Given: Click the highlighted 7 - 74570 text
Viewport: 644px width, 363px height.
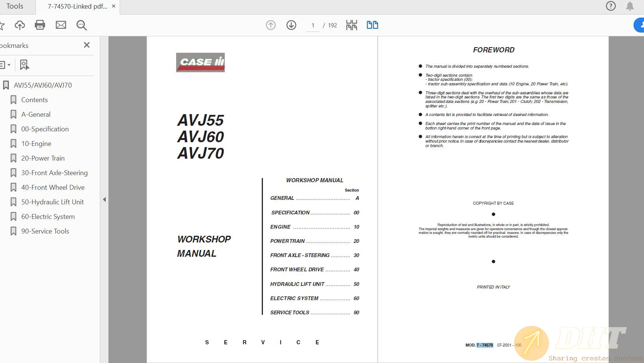Looking at the screenshot, I should click(x=485, y=345).
